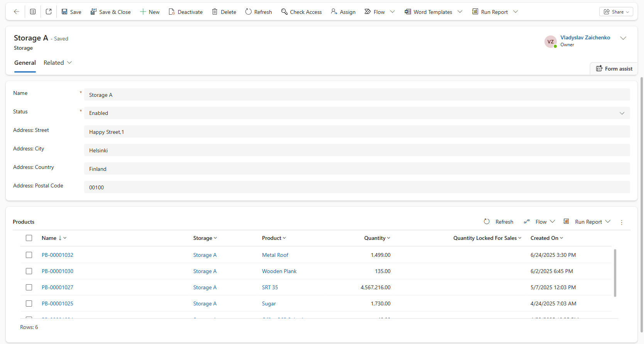Check the PB-00001032 row checkbox

(x=29, y=255)
